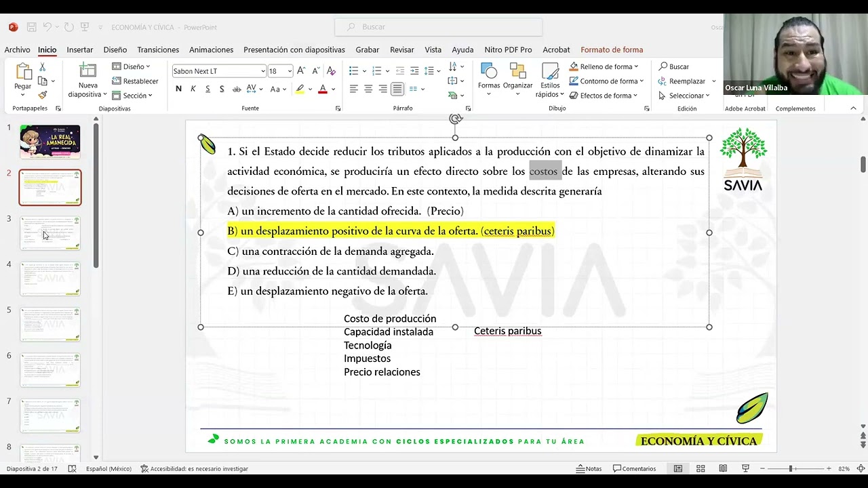Click the Undo icon in title bar
Image resolution: width=868 pixels, height=488 pixels.
point(47,27)
